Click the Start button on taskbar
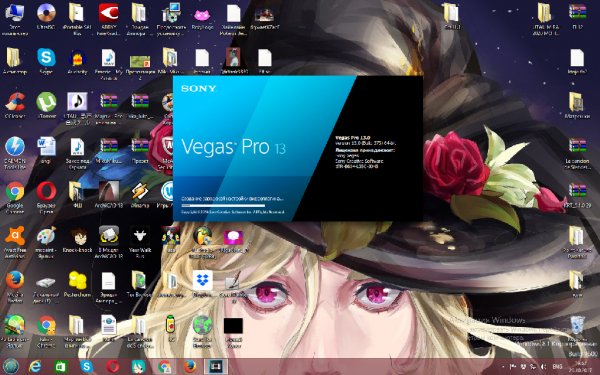 click(11, 366)
